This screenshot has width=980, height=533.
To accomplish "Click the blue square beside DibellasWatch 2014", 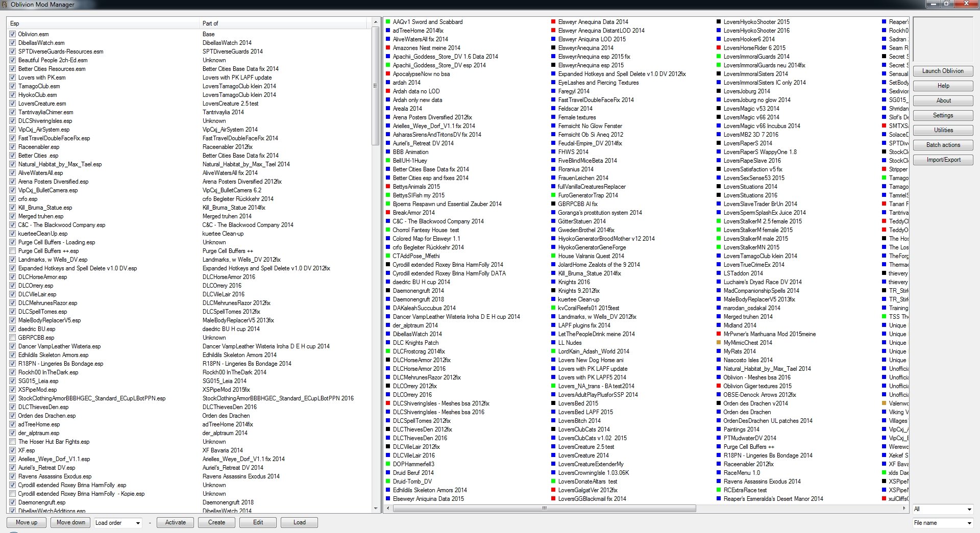I will 388,334.
